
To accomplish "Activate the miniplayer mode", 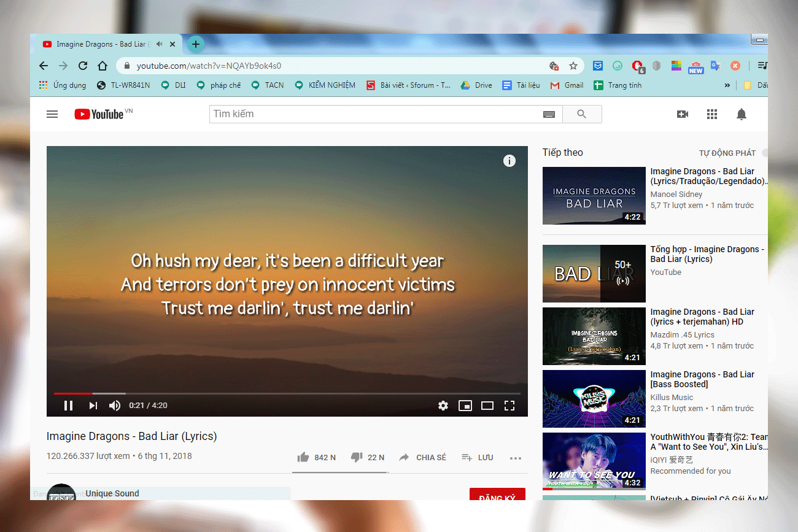I will coord(465,406).
